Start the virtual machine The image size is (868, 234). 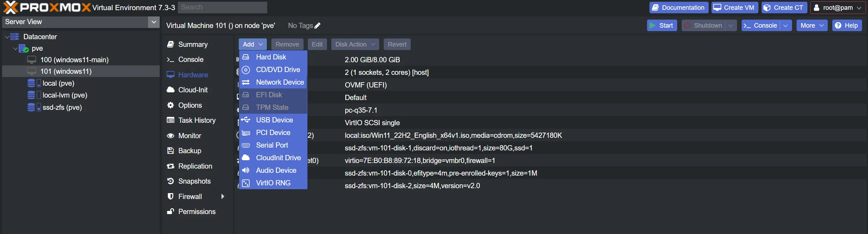pos(662,26)
